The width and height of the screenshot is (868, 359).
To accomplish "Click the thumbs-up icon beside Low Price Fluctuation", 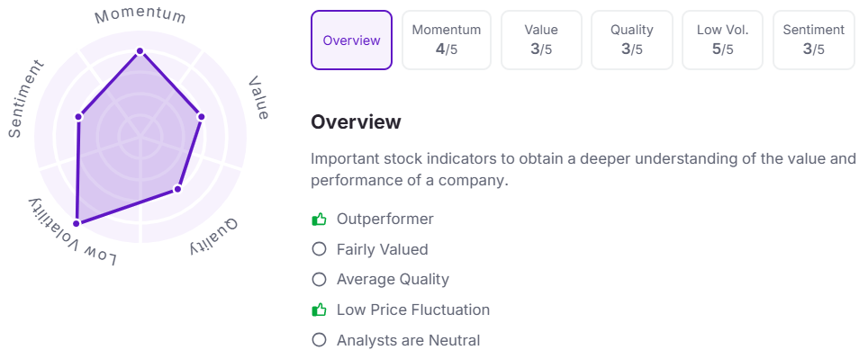I will [x=319, y=310].
